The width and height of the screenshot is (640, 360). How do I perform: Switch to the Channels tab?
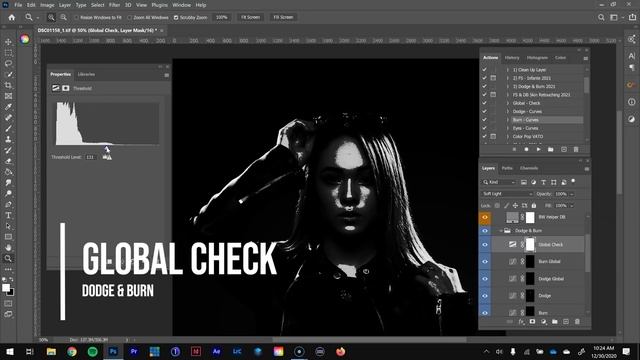tap(529, 168)
